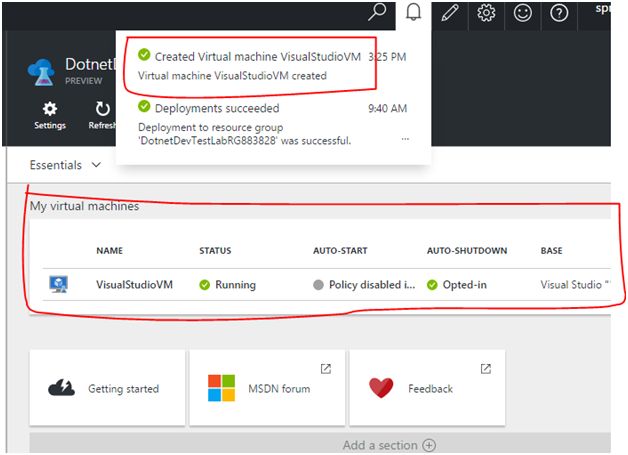The height and width of the screenshot is (455, 628).
Task: Click Add a section button
Action: click(x=389, y=445)
